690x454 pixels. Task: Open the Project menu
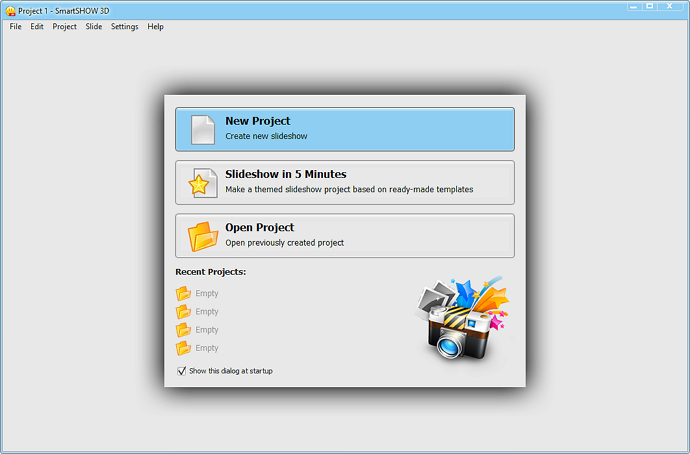(64, 26)
